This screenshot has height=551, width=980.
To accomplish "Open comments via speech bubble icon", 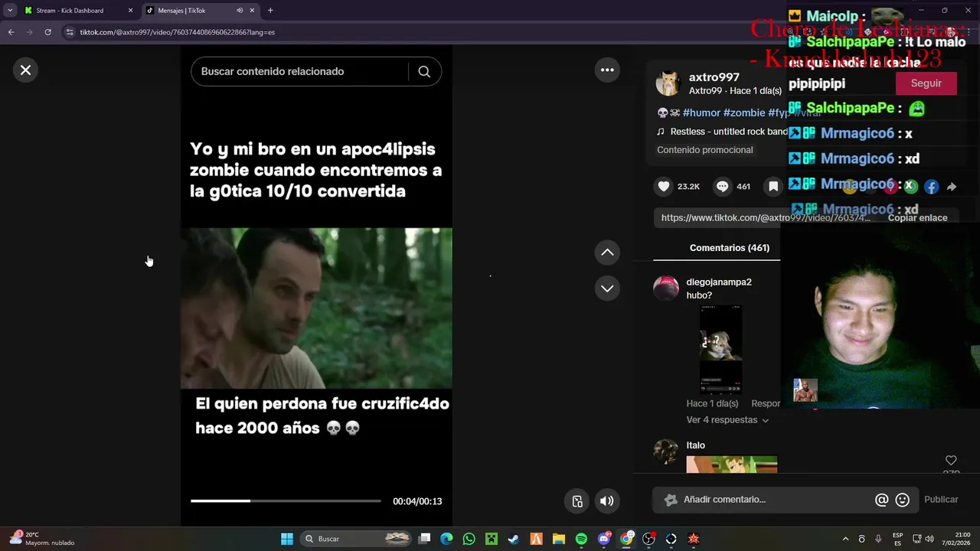I will [722, 186].
